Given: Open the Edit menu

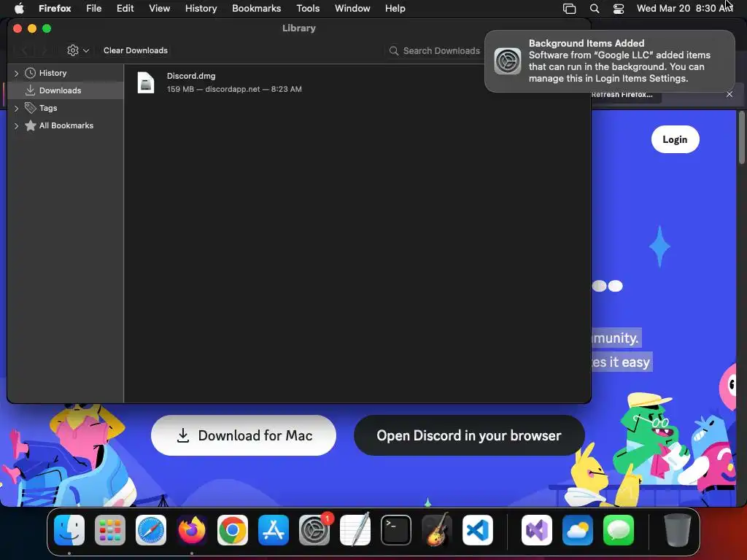Looking at the screenshot, I should (x=125, y=8).
